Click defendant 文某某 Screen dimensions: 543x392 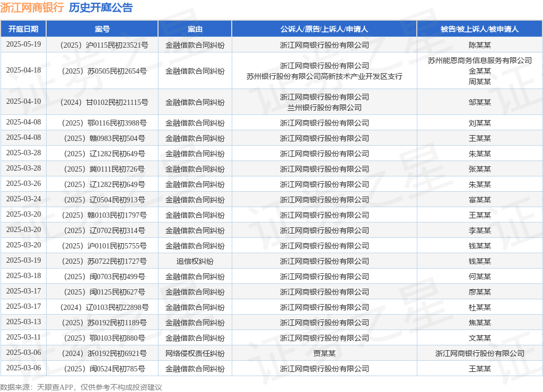479,338
